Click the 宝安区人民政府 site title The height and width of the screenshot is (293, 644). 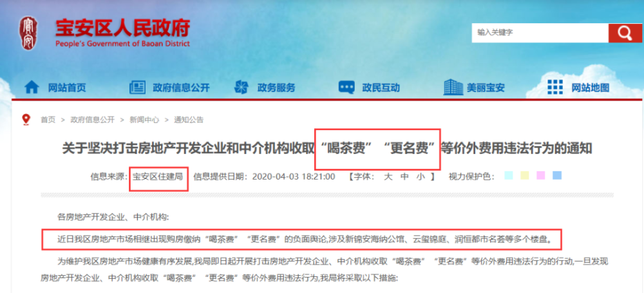click(122, 28)
